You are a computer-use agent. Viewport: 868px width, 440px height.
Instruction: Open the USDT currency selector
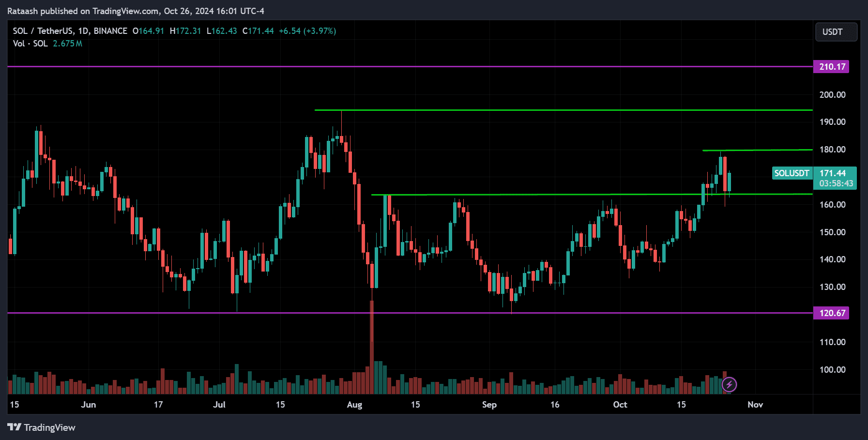836,32
